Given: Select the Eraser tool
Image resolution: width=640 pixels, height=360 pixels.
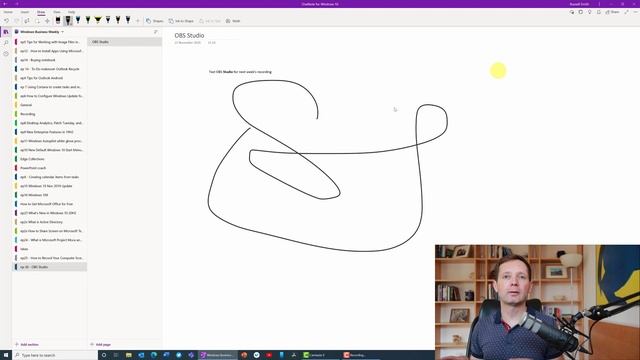Looking at the screenshot, I should 58,20.
